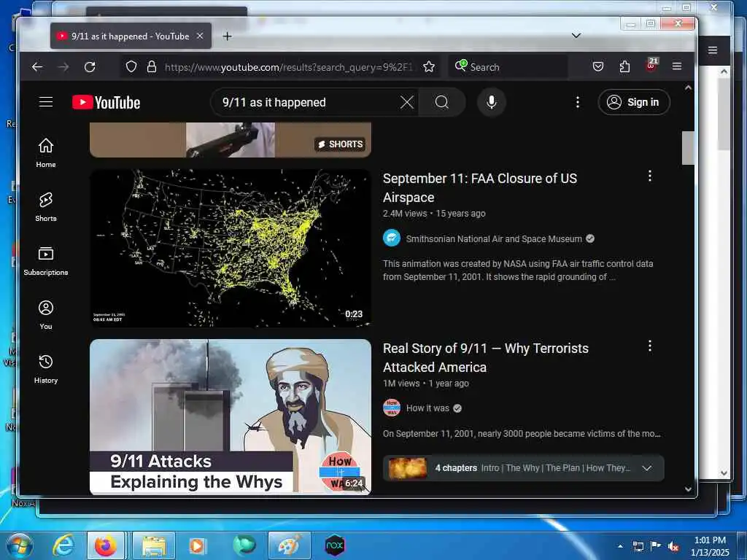Go to Home in sidebar
Viewport: 747px width, 560px height.
coord(46,152)
